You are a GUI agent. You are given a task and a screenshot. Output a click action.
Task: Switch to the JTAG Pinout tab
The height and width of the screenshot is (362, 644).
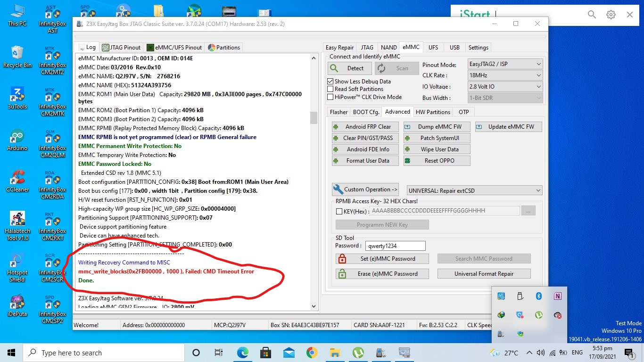[x=122, y=48]
